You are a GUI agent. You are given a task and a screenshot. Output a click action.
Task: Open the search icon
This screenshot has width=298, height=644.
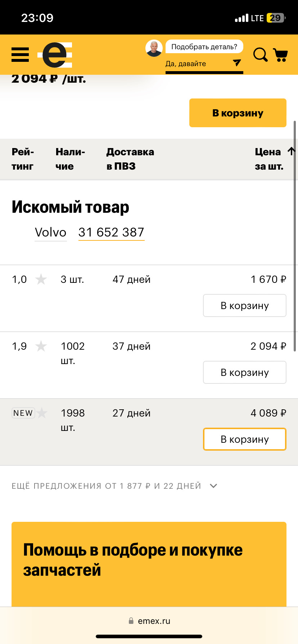coord(260,55)
